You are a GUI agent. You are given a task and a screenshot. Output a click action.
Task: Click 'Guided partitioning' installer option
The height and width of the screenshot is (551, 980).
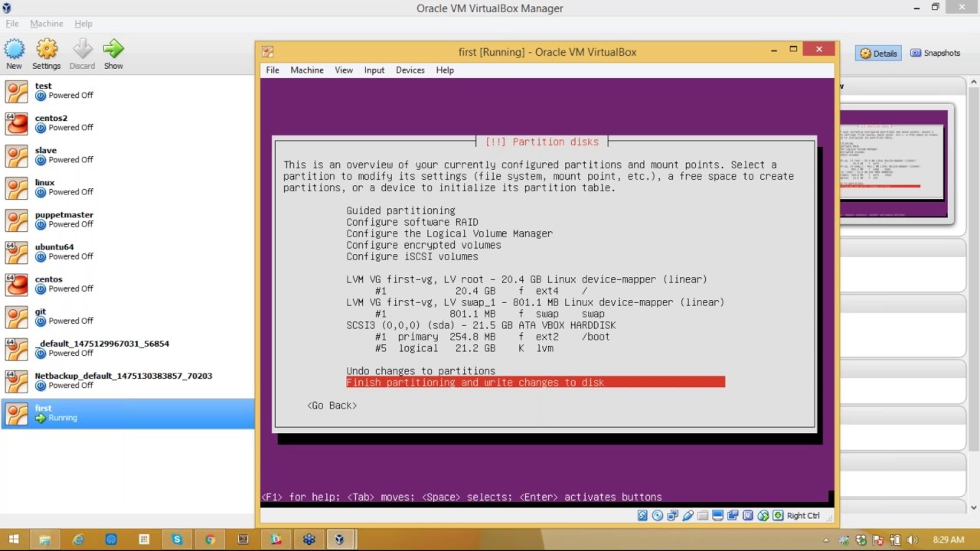tap(400, 210)
